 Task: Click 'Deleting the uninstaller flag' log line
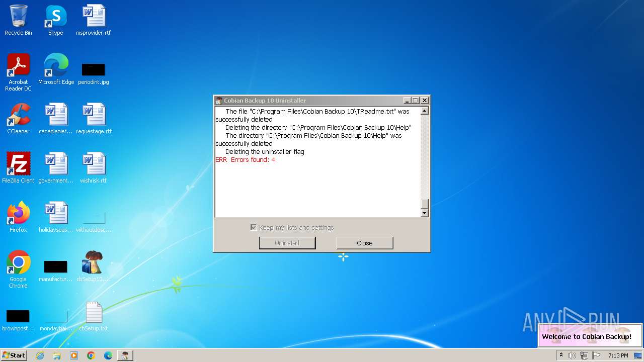265,152
